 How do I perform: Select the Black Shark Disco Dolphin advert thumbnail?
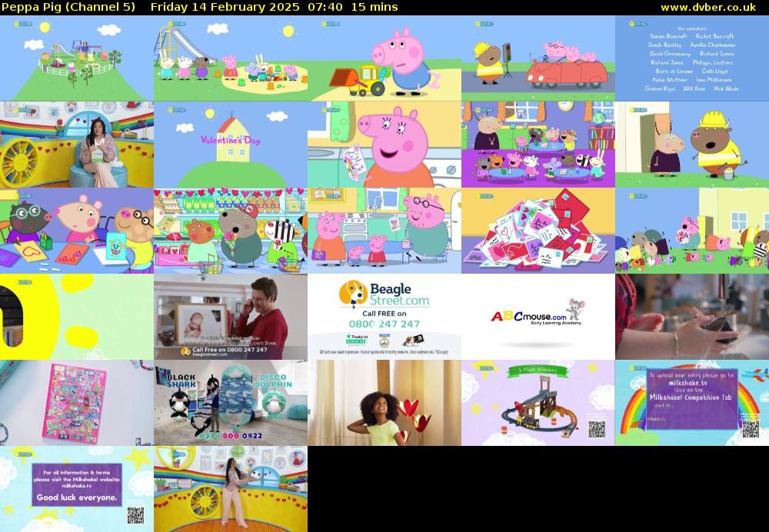tap(230, 403)
